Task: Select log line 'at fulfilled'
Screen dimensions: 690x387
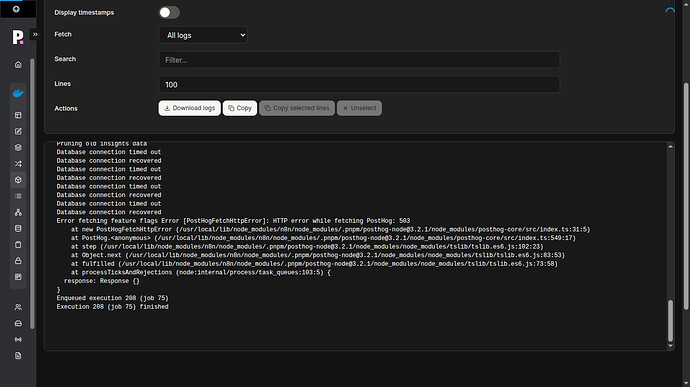Action: tap(314, 264)
